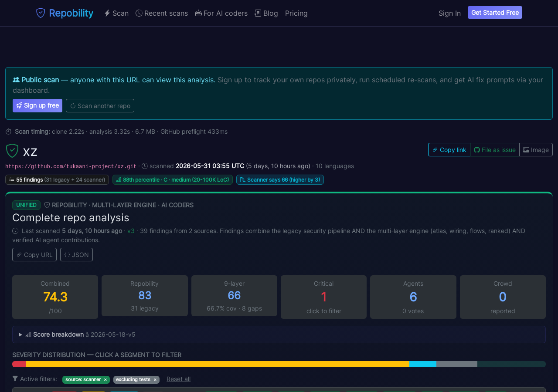Select the Agents 6 card

coord(413,297)
